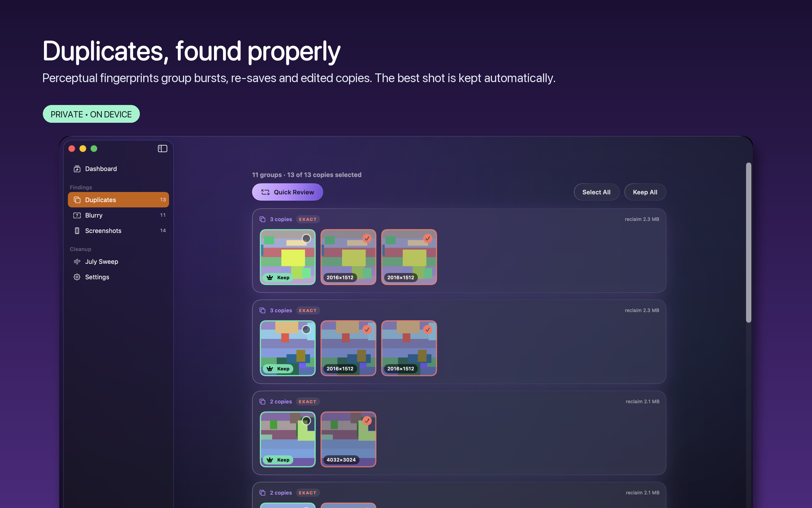Click Keep badge in second group

tap(278, 369)
